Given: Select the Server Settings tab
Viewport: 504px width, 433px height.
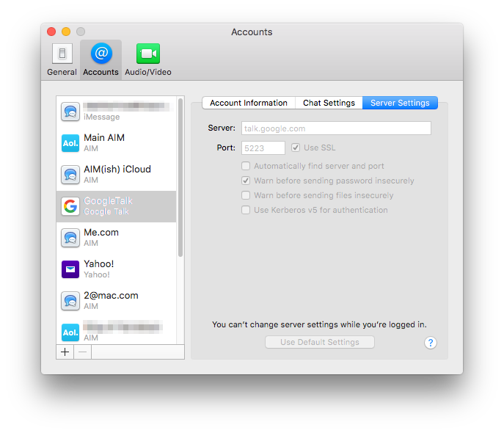Looking at the screenshot, I should (x=400, y=103).
